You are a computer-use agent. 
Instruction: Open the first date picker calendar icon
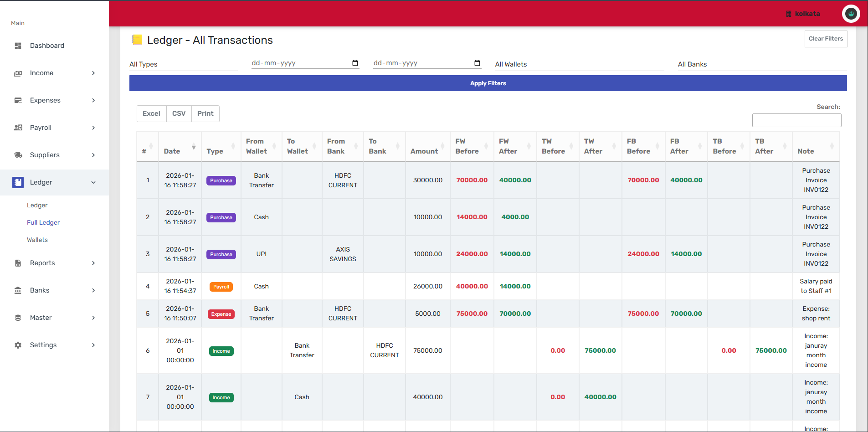pyautogui.click(x=355, y=63)
